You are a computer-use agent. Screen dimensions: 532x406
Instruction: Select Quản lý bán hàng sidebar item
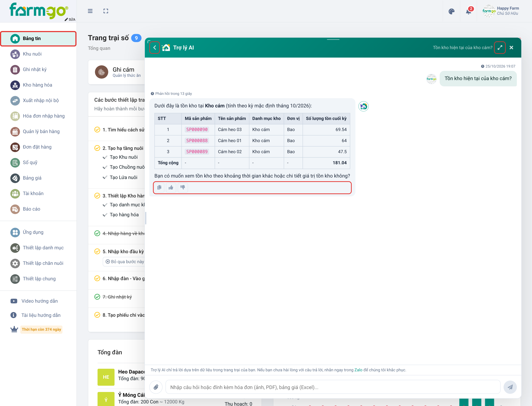point(38,131)
